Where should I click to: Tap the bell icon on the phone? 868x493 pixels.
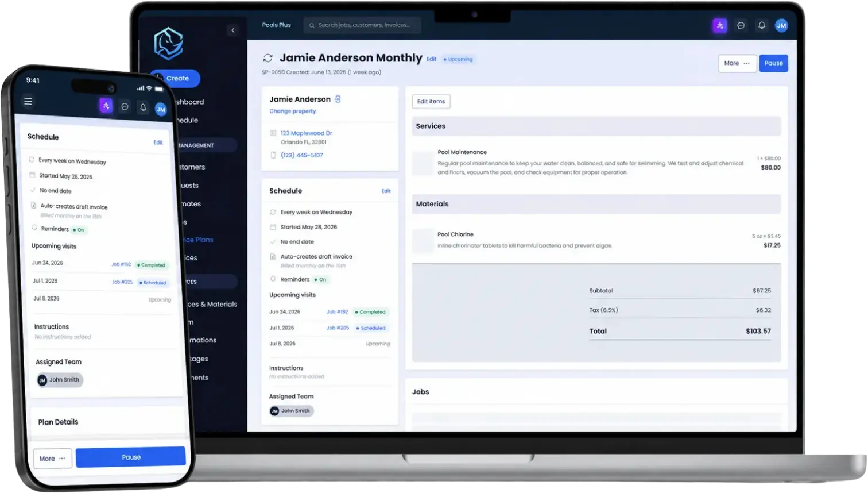click(x=143, y=107)
